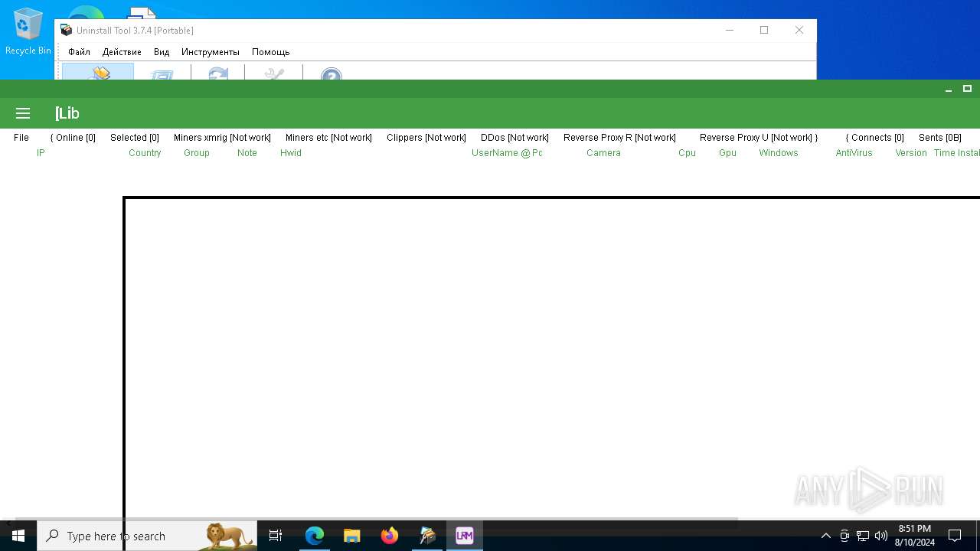Click help question icon in Uninstall Tool
Image resolution: width=980 pixels, height=551 pixels.
coord(332,73)
